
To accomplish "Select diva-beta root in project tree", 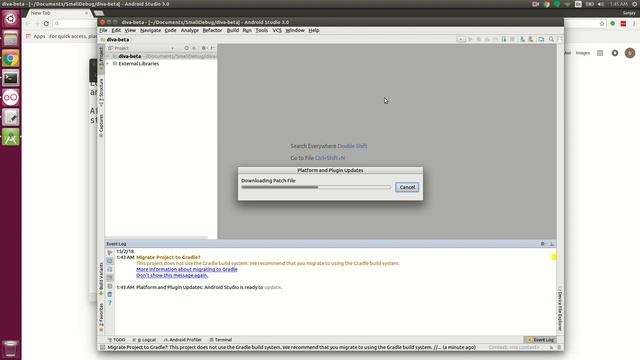I will [130, 56].
